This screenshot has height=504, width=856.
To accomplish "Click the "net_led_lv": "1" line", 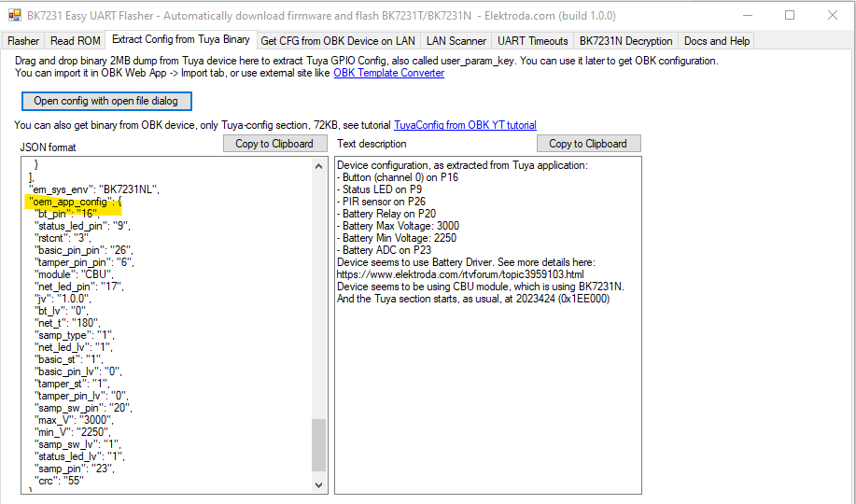I will [73, 347].
